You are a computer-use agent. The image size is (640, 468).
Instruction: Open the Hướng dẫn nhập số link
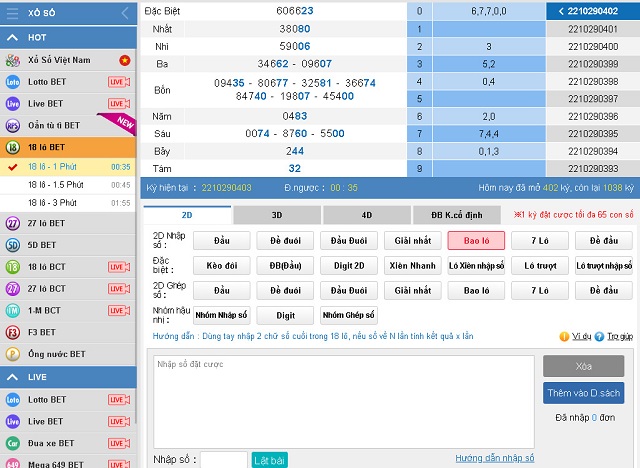tap(494, 458)
